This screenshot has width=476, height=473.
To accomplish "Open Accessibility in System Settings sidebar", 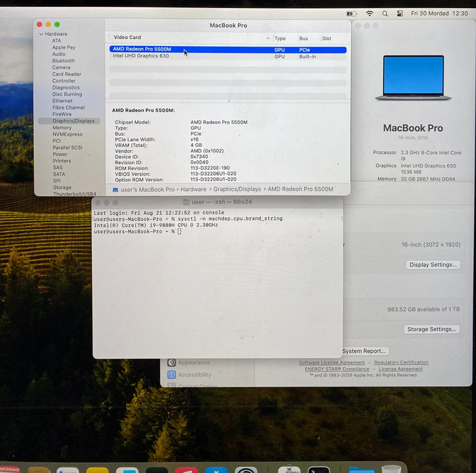I will pos(189,375).
